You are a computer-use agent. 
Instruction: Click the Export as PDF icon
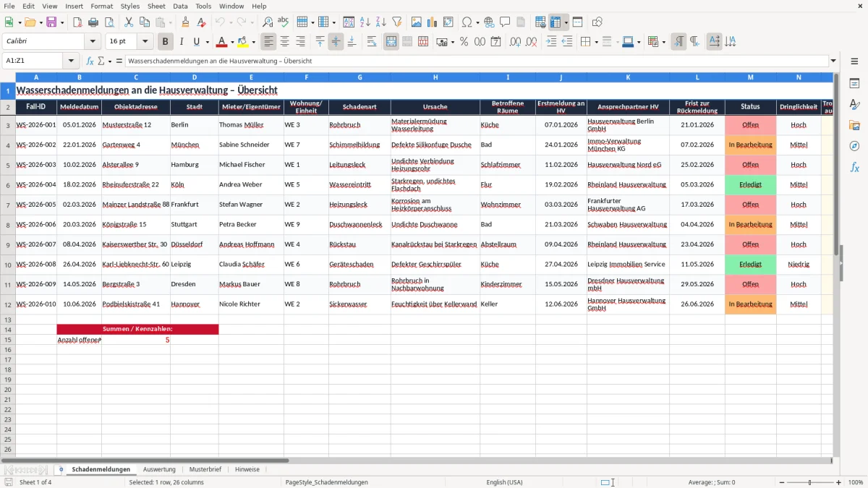click(77, 22)
